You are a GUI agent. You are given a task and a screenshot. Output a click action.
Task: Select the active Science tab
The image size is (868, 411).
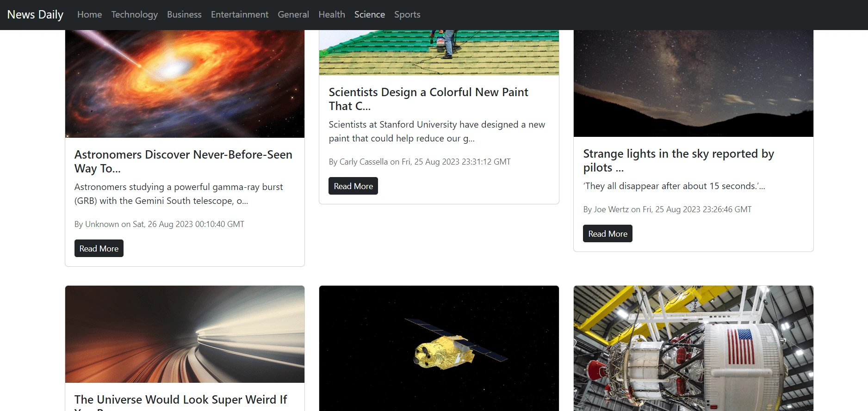coord(370,14)
